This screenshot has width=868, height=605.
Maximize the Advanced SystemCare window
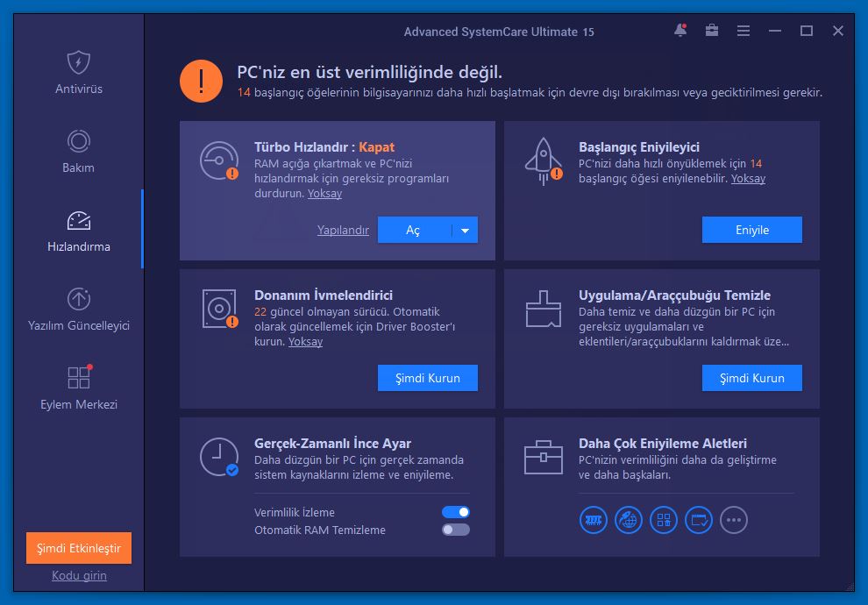click(x=807, y=31)
